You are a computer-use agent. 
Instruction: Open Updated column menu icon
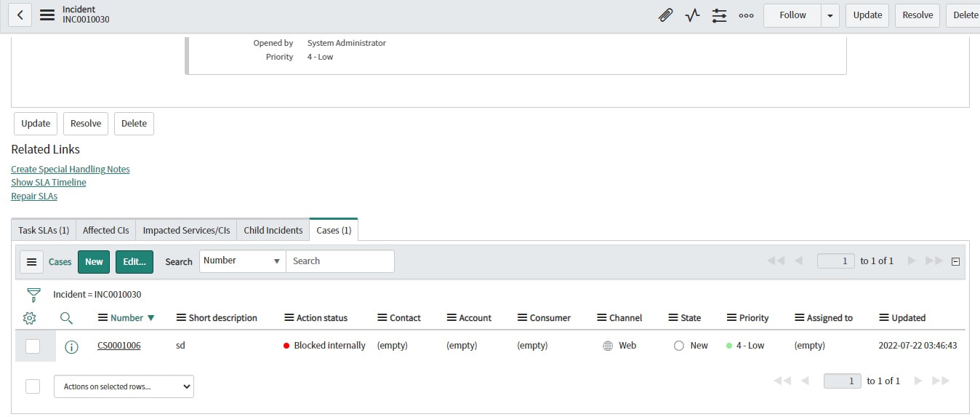(x=885, y=318)
